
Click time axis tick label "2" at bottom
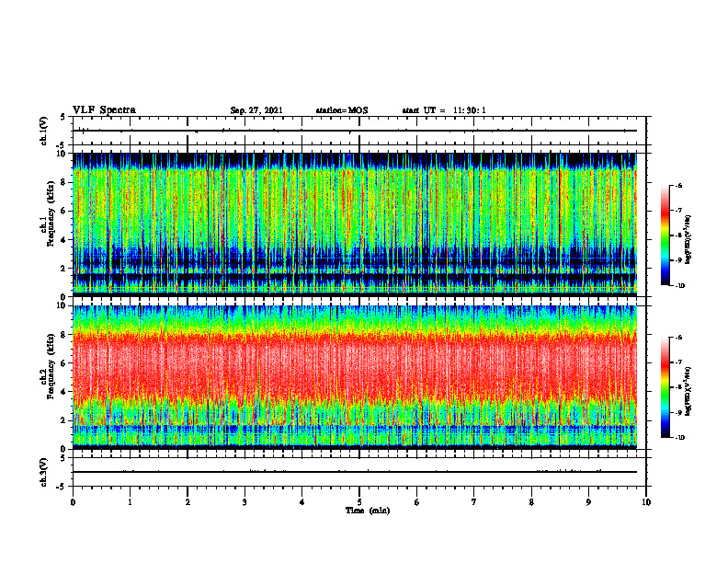pos(188,502)
